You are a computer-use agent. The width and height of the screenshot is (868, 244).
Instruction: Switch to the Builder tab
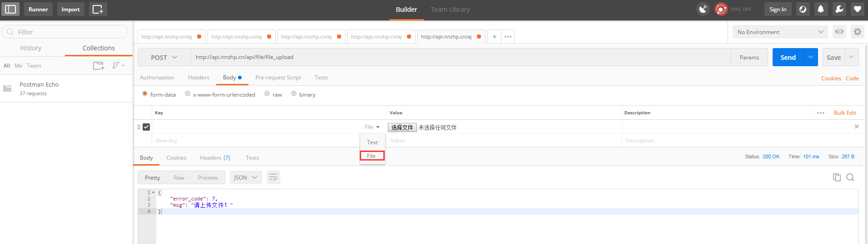[407, 10]
